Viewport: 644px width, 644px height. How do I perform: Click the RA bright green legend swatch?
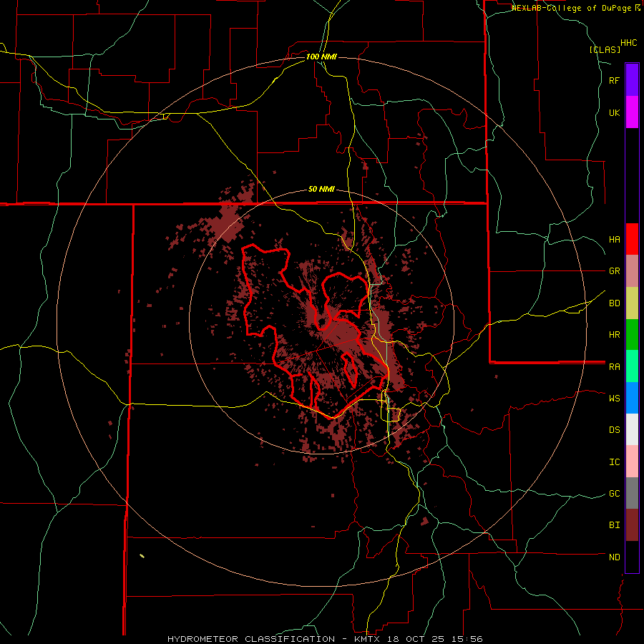click(x=632, y=366)
